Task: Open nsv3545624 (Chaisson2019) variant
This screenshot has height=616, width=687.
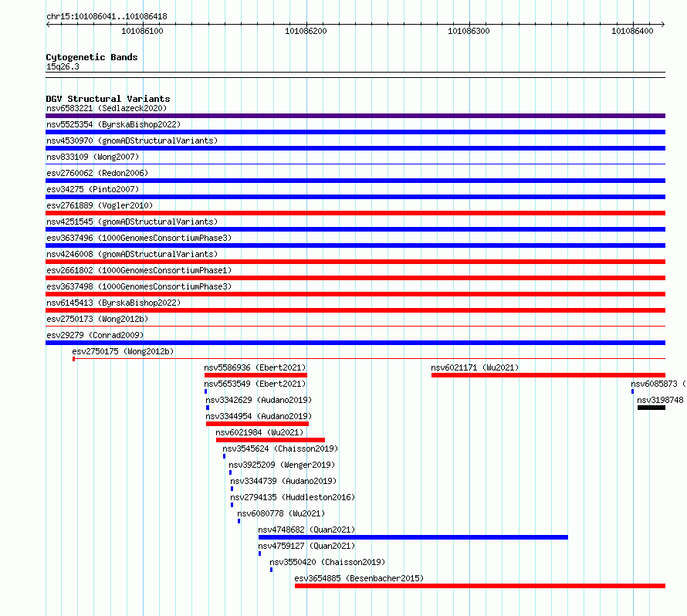Action: click(x=280, y=448)
